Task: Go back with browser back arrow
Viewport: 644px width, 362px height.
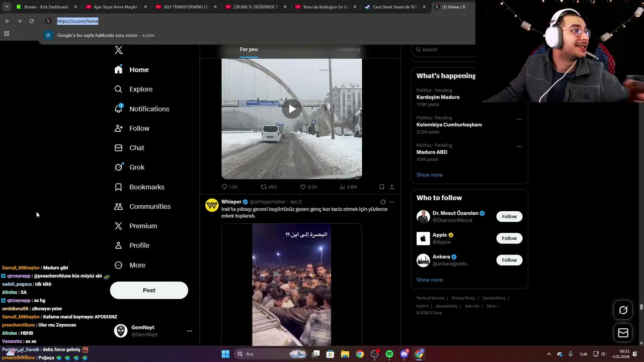Action: 7,21
